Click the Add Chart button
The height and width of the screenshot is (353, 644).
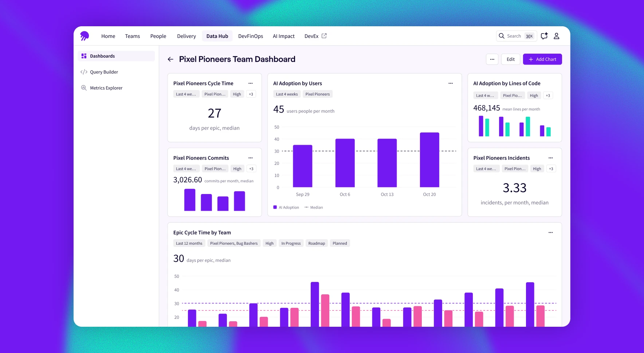[x=542, y=59]
